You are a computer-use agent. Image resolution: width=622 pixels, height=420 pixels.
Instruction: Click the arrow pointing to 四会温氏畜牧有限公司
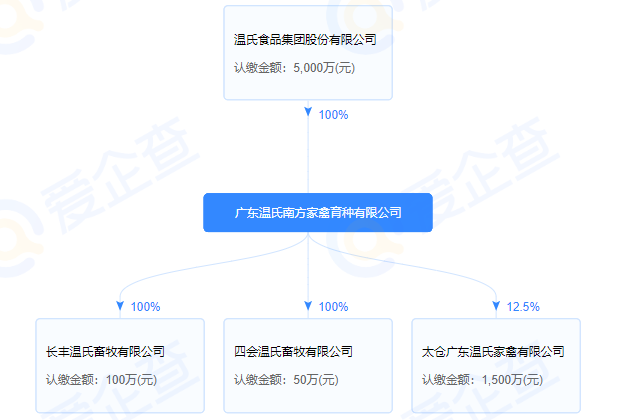coord(308,306)
